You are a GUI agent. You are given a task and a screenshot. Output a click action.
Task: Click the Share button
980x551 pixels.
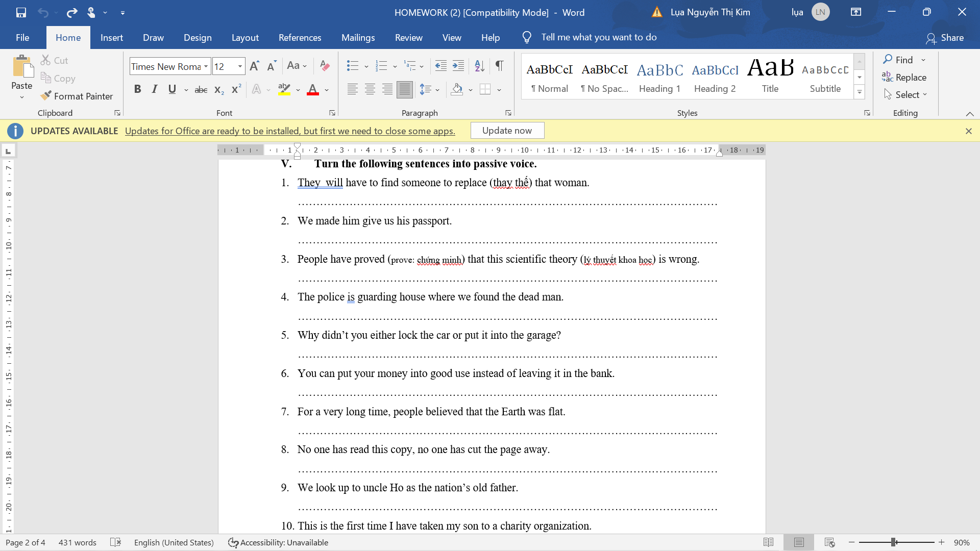pyautogui.click(x=945, y=38)
